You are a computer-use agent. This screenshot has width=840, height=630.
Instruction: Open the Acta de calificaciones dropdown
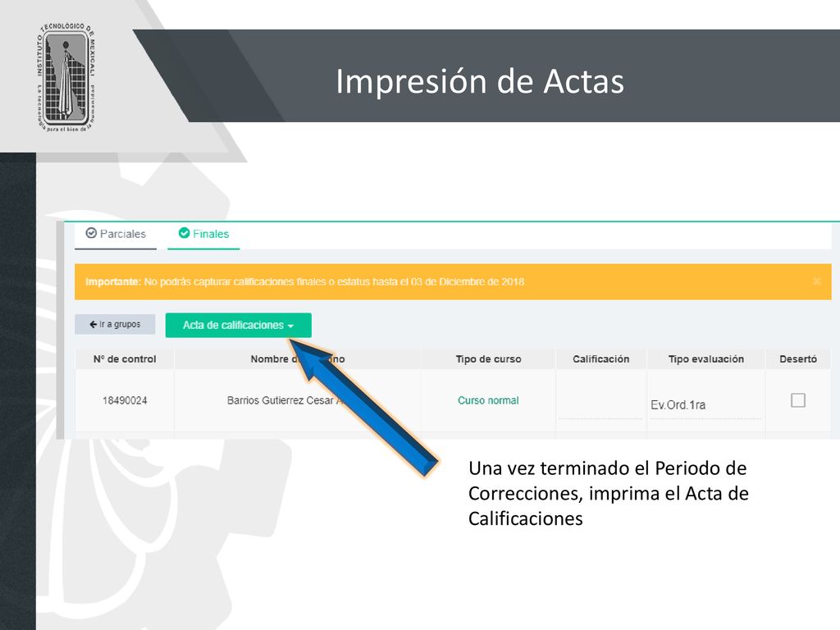(x=239, y=325)
